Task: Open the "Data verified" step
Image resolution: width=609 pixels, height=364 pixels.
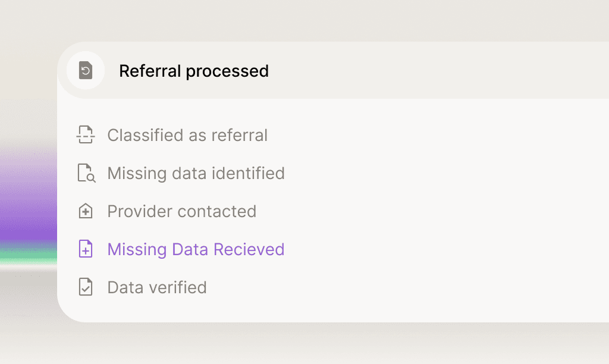Action: 157,287
